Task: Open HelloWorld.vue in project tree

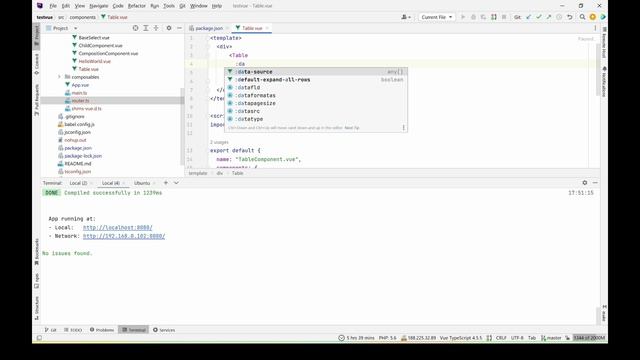Action: coord(94,61)
